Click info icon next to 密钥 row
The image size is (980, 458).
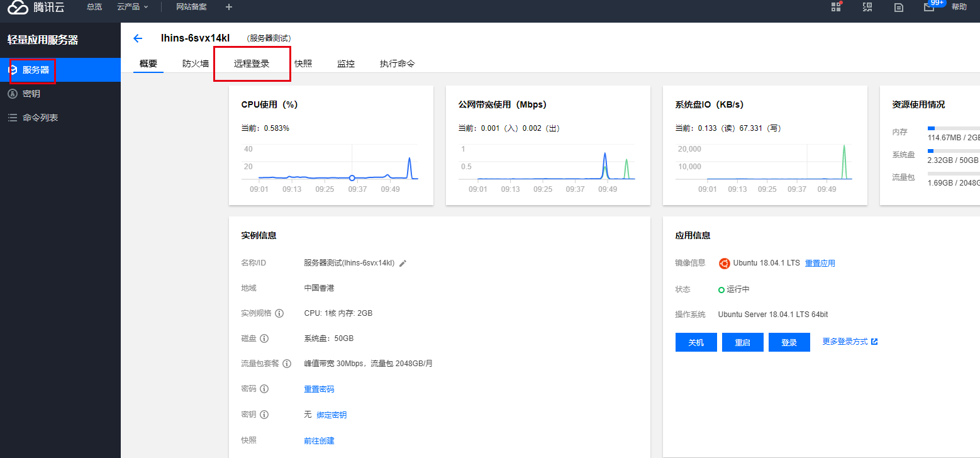click(x=264, y=415)
